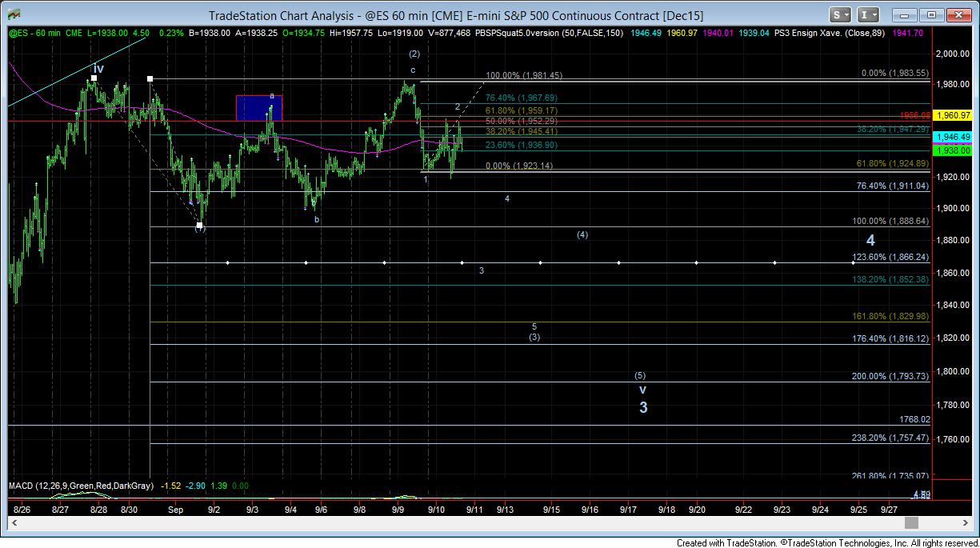Viewport: 980px width, 548px height.
Task: Select the (2) wave label
Action: [x=414, y=54]
